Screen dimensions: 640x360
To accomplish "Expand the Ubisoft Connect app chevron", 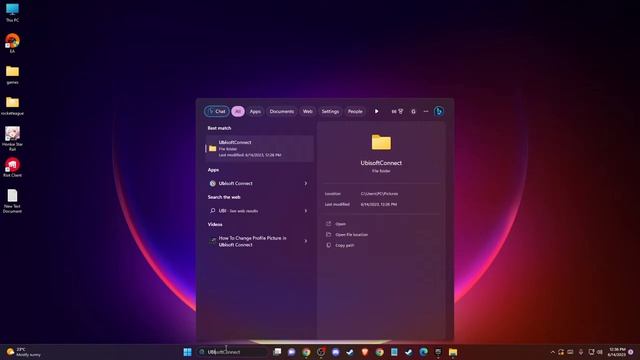I will coord(306,184).
